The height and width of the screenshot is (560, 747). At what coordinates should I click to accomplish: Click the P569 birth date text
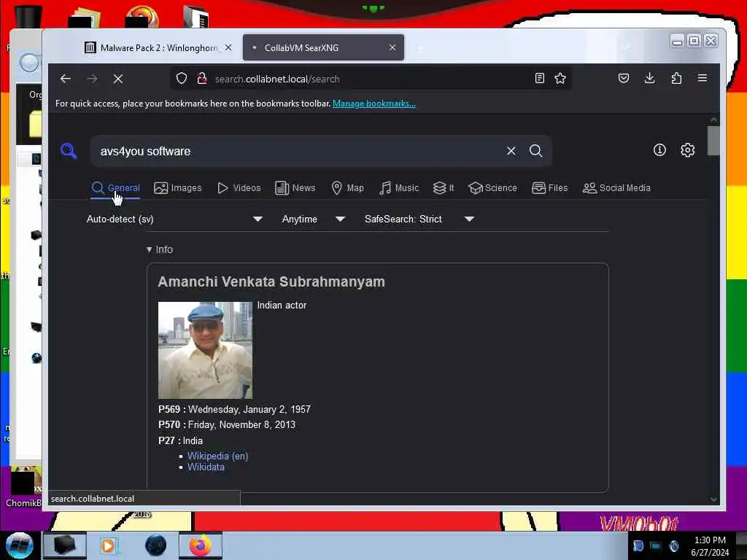tap(234, 410)
